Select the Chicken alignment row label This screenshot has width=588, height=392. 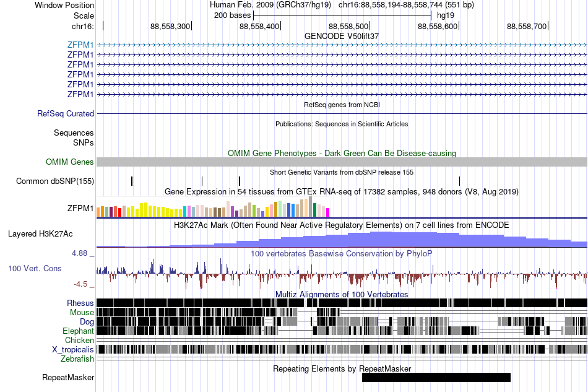[79, 340]
